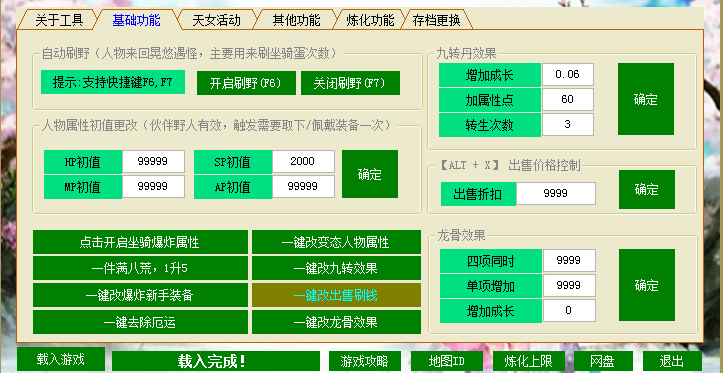Open the 地图ID button
Screen dimensions: 723x373
coord(447,361)
